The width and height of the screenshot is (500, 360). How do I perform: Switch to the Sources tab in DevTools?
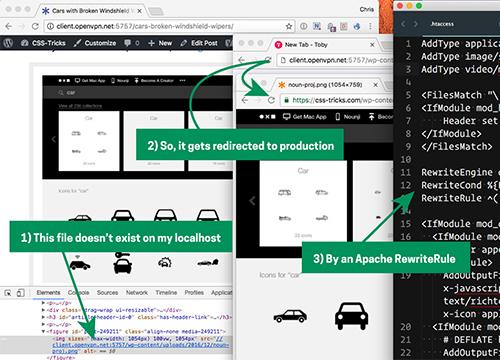tap(107, 293)
